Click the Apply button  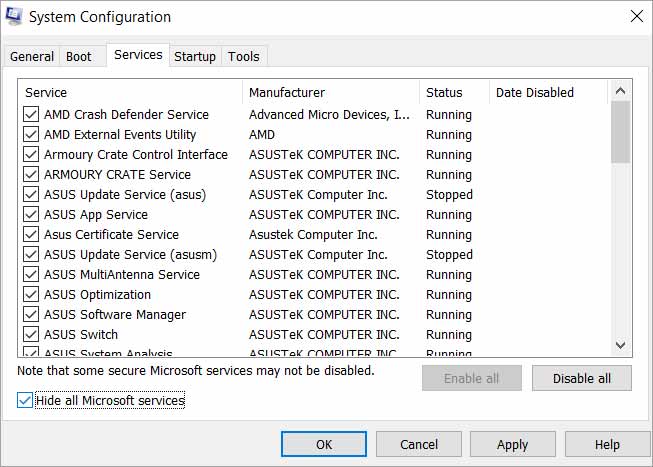513,445
